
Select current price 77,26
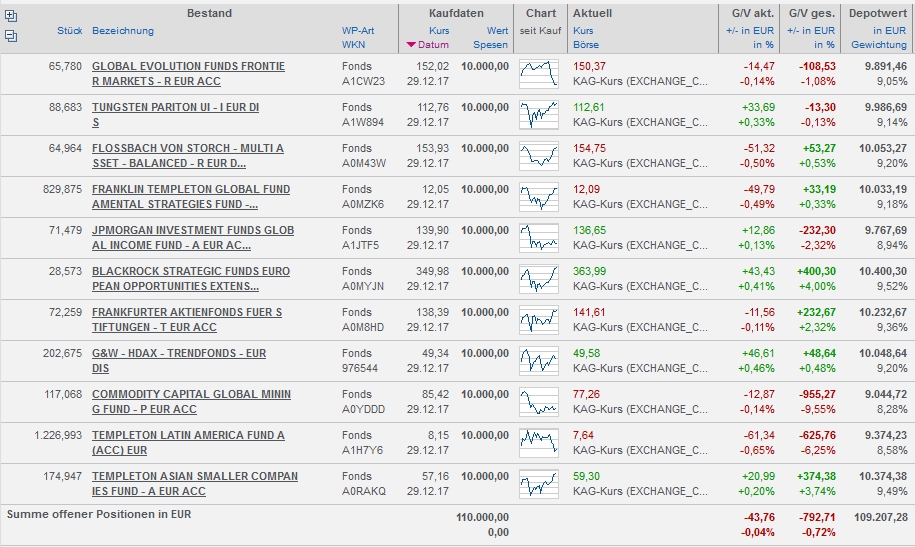pyautogui.click(x=586, y=394)
